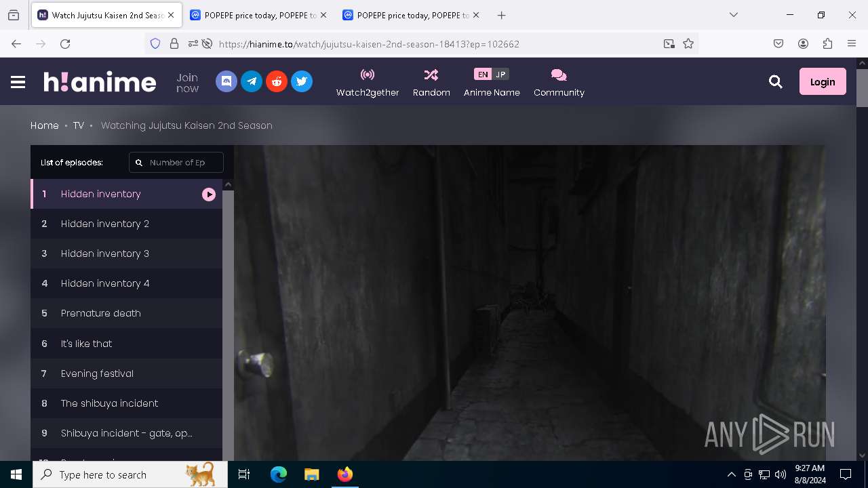Image resolution: width=868 pixels, height=488 pixels.
Task: Select episode 6 It's like that
Action: click(x=126, y=344)
